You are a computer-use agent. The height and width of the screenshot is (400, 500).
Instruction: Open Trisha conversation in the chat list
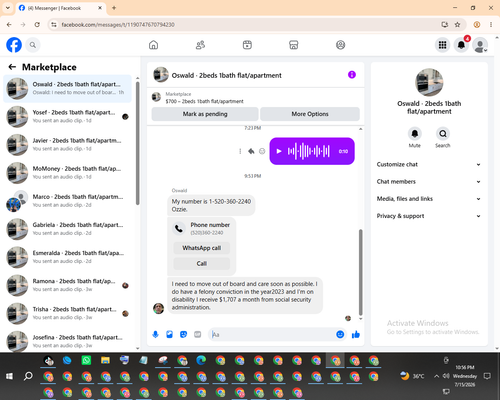[67, 313]
